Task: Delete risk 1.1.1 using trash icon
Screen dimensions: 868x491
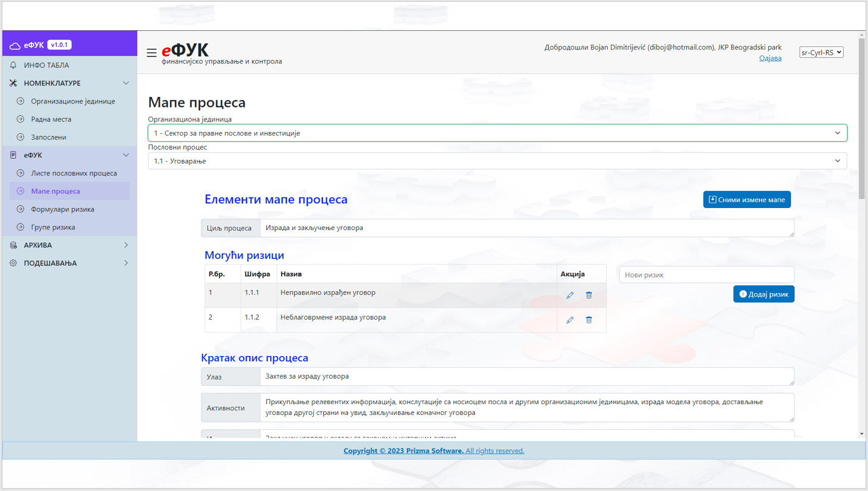Action: coord(589,295)
